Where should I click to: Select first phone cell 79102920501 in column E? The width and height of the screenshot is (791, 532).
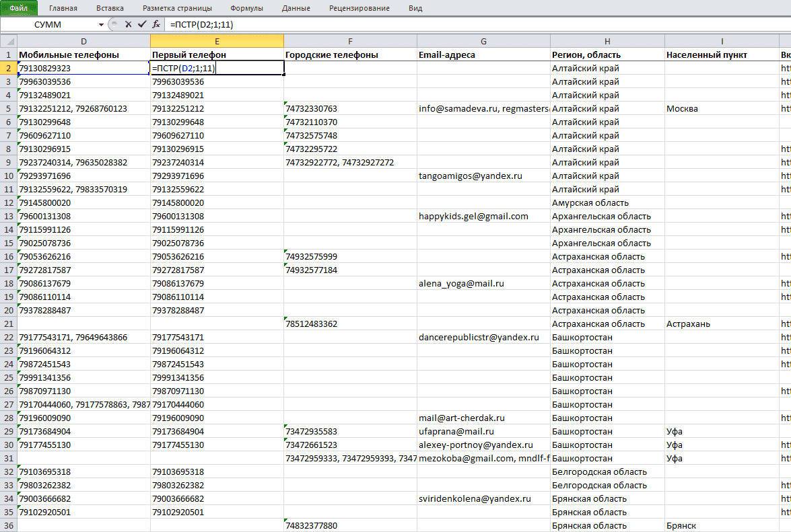[217, 512]
